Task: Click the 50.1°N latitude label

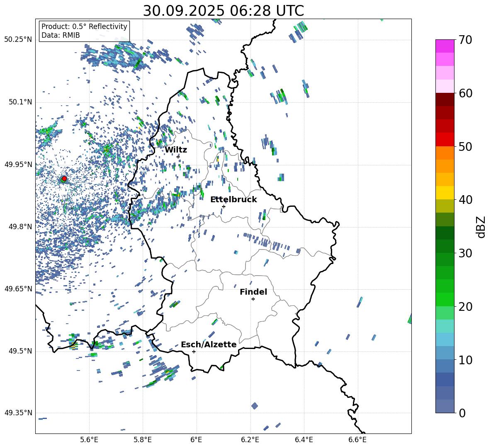Action: (x=20, y=102)
